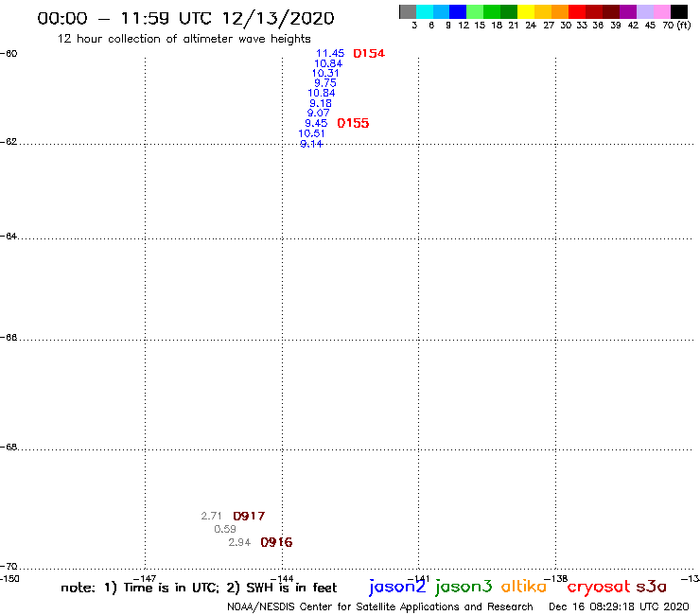Click the jason2 satellite legend label

(x=397, y=587)
